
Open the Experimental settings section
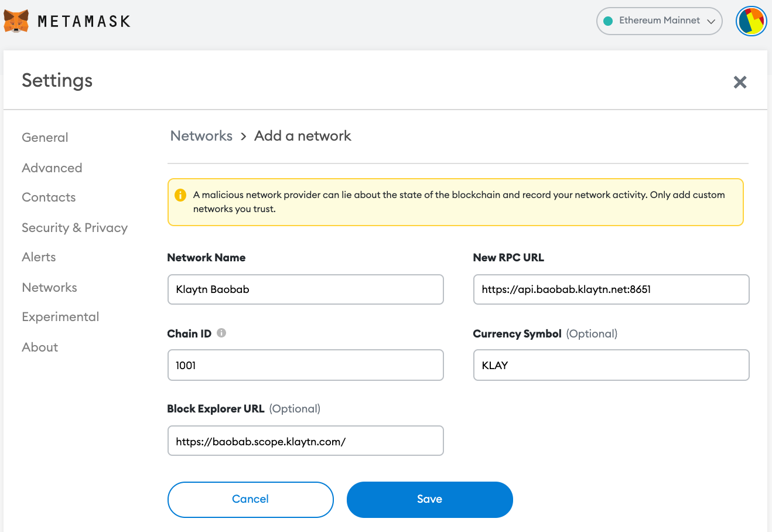(60, 317)
